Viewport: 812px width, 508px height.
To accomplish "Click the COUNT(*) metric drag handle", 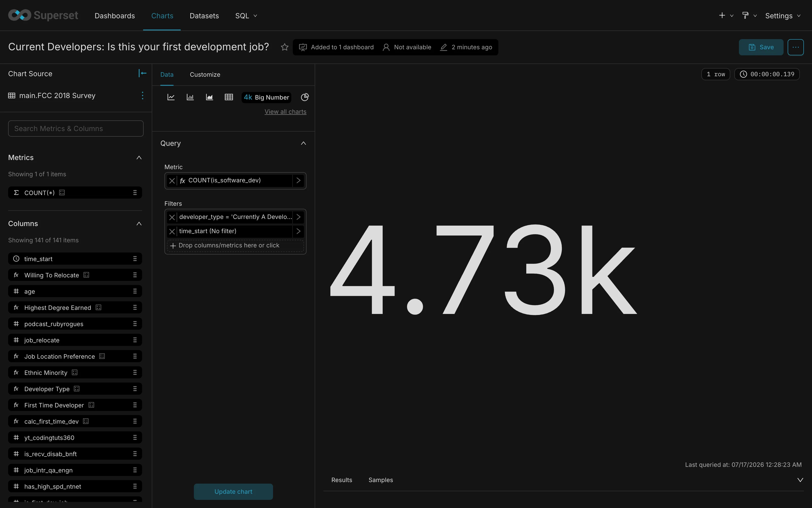I will 135,193.
